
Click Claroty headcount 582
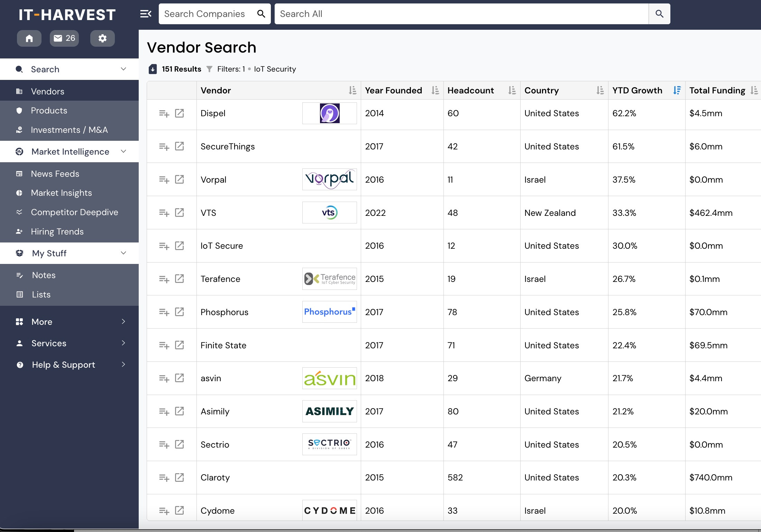point(455,477)
